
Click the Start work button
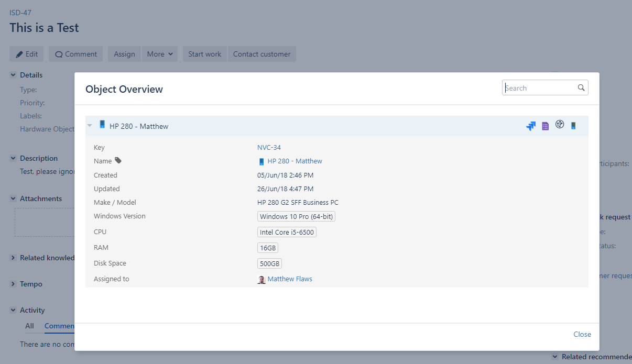pyautogui.click(x=204, y=54)
